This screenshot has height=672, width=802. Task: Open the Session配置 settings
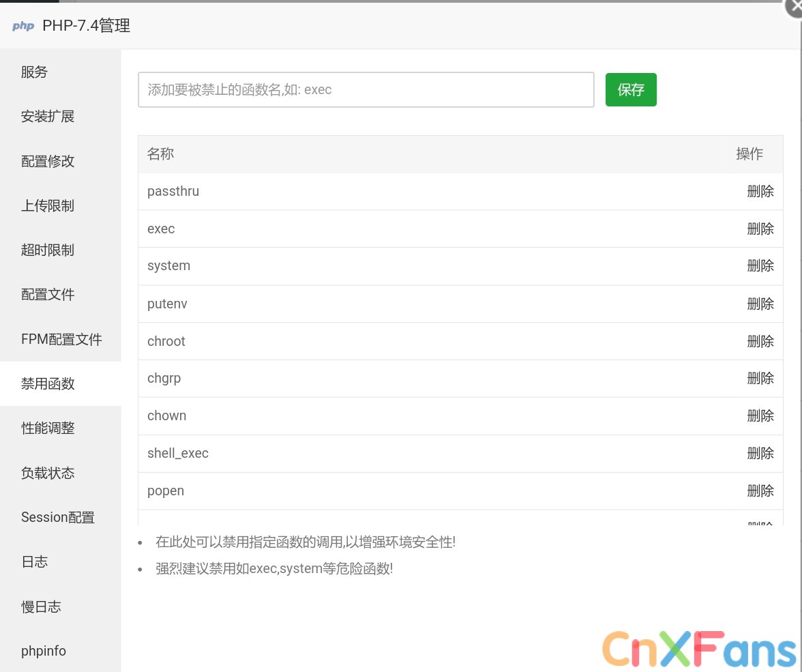pyautogui.click(x=57, y=517)
